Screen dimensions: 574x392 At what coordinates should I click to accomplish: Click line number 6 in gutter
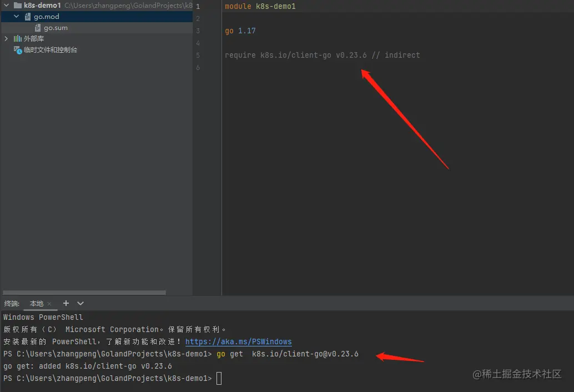click(198, 67)
